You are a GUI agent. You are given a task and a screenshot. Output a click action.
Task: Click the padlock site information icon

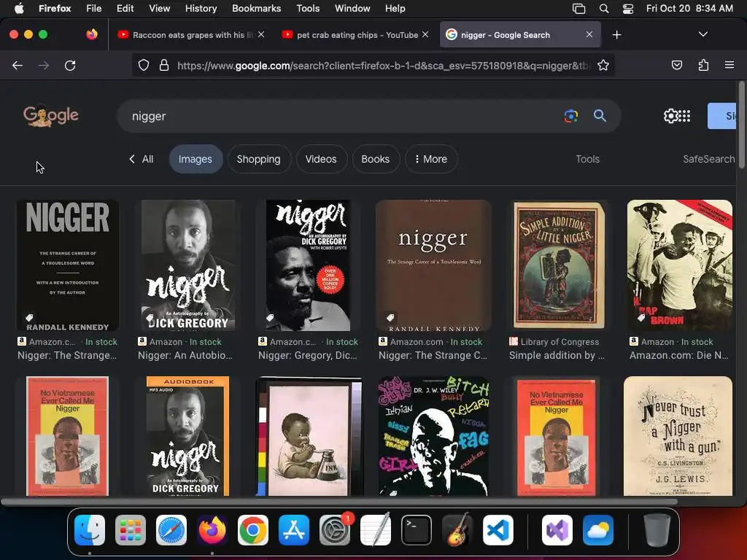[x=164, y=65]
